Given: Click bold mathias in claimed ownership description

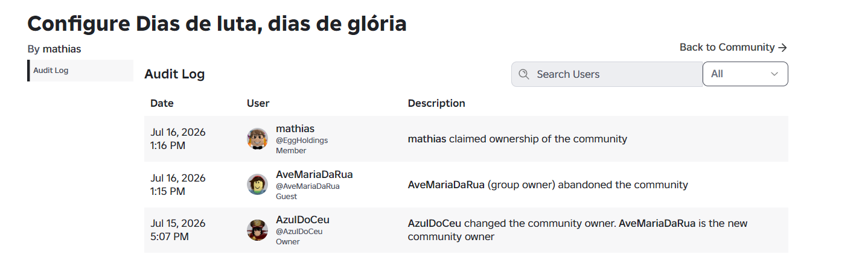Looking at the screenshot, I should point(427,139).
